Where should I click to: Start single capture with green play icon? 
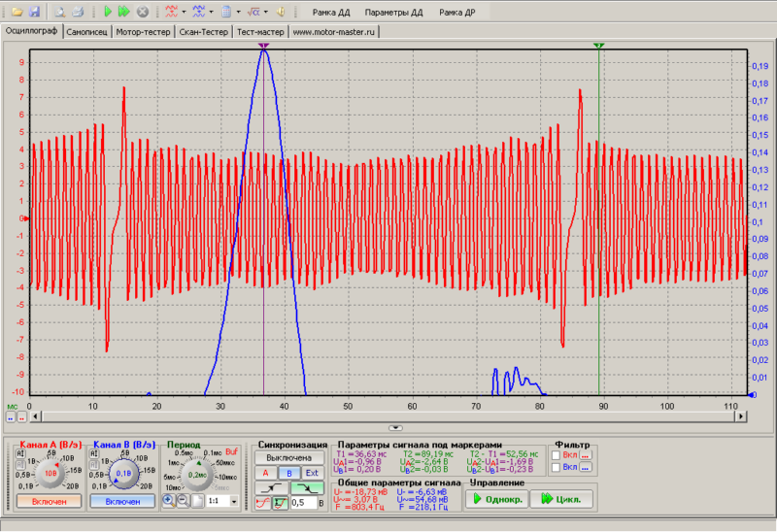108,12
